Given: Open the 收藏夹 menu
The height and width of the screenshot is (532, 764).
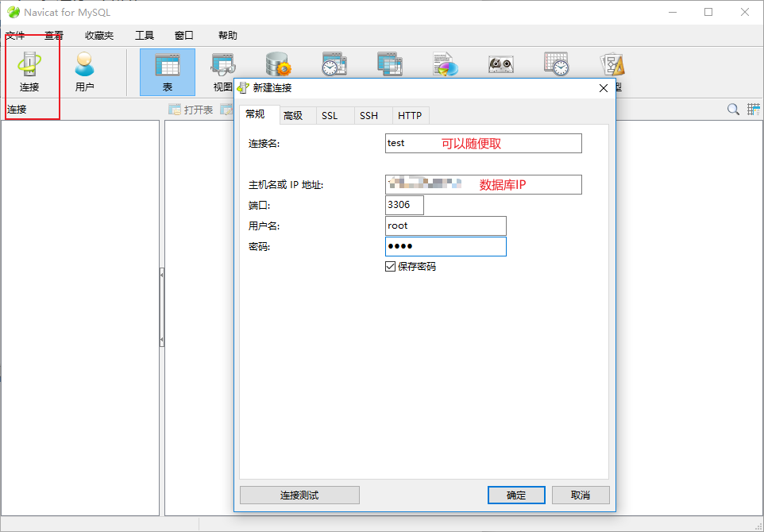Looking at the screenshot, I should point(99,36).
